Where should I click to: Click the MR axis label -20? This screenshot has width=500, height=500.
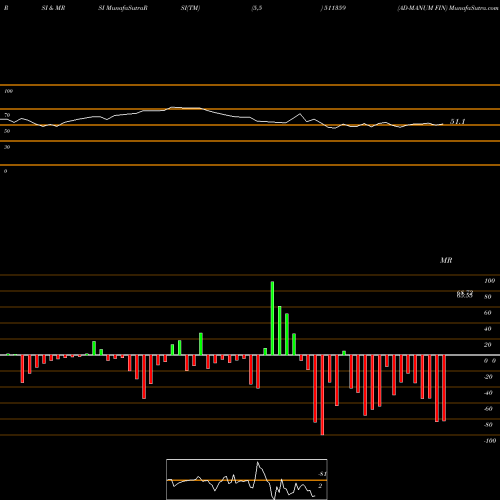coord(488,377)
